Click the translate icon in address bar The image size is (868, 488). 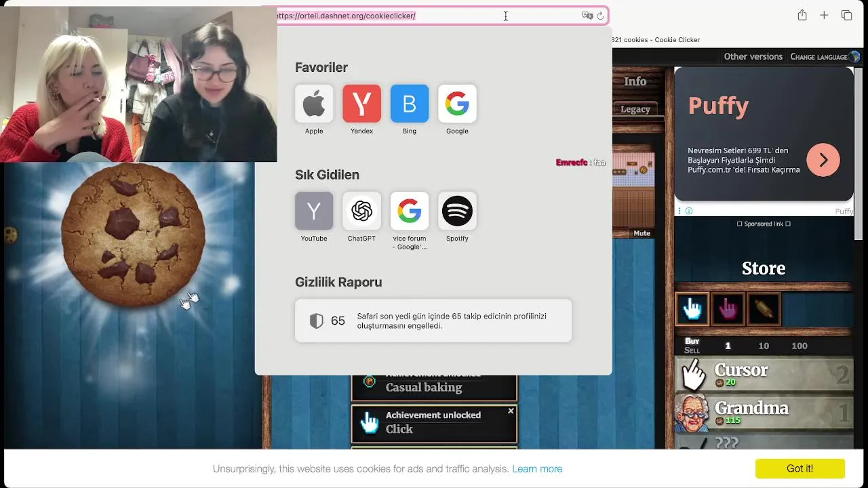coord(587,16)
